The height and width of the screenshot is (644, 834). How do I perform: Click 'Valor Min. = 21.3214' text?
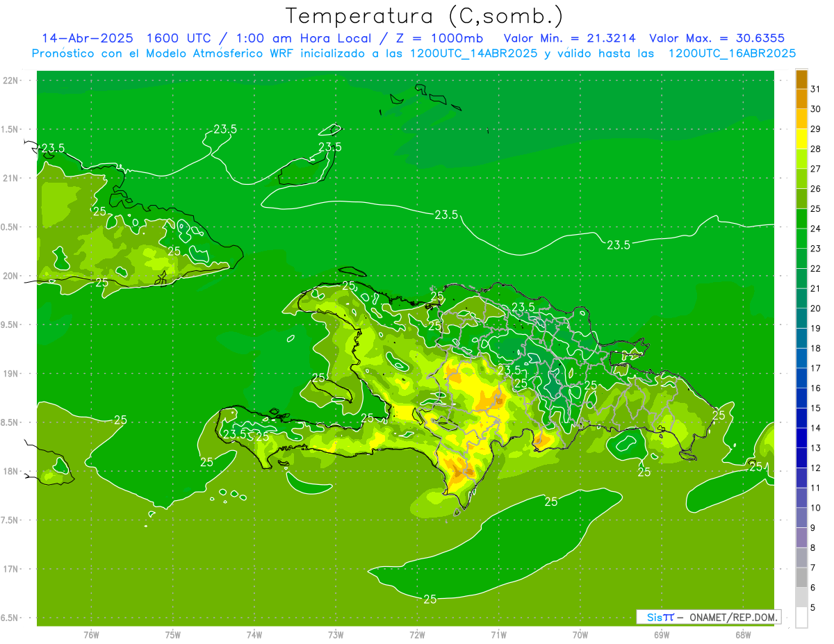click(x=569, y=38)
